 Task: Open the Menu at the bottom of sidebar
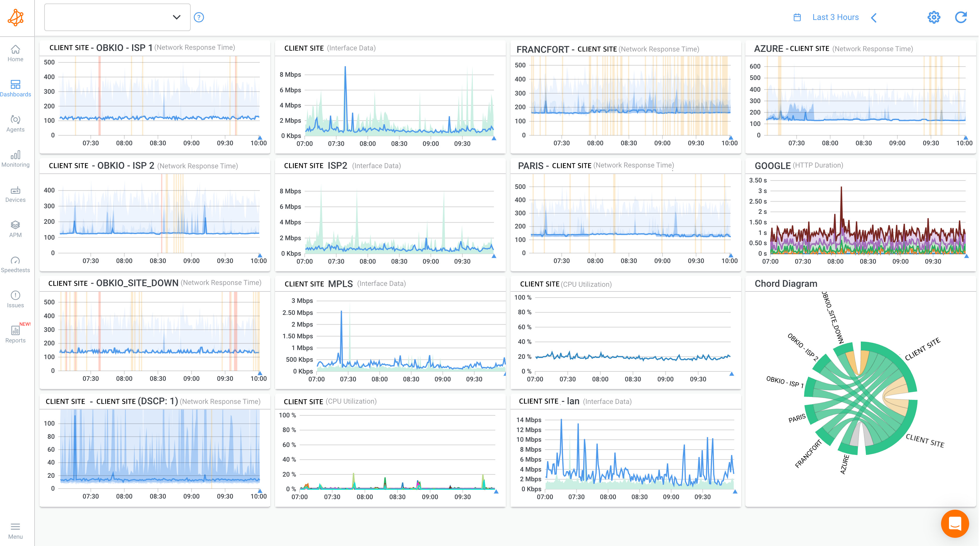coord(15,530)
